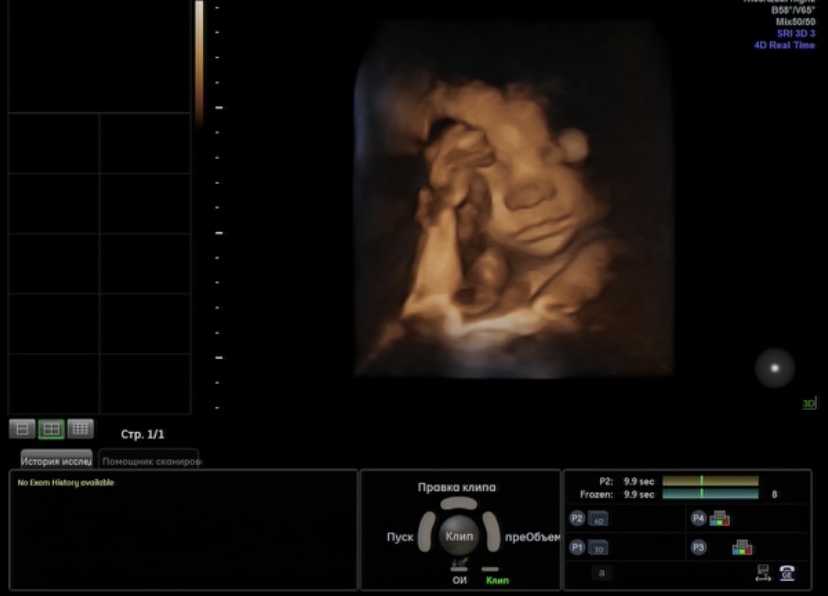This screenshot has width=828, height=596.
Task: Open the network connection status icon
Action: [763, 573]
